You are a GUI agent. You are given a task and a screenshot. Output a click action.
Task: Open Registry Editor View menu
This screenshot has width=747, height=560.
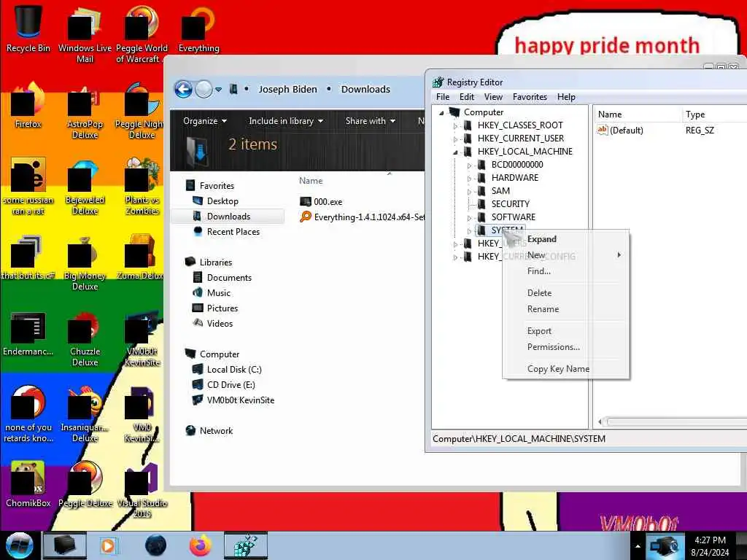pyautogui.click(x=493, y=97)
